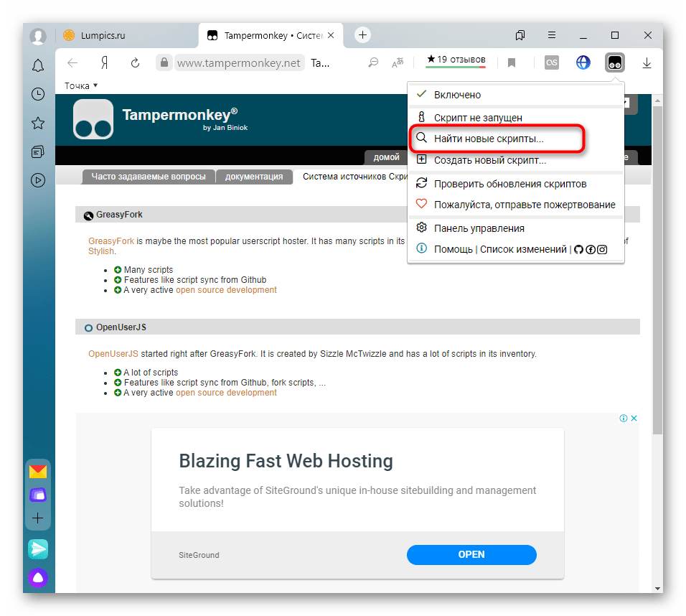Click the www.tampermonkey.net address field
Image resolution: width=686 pixels, height=616 pixels.
[x=238, y=63]
